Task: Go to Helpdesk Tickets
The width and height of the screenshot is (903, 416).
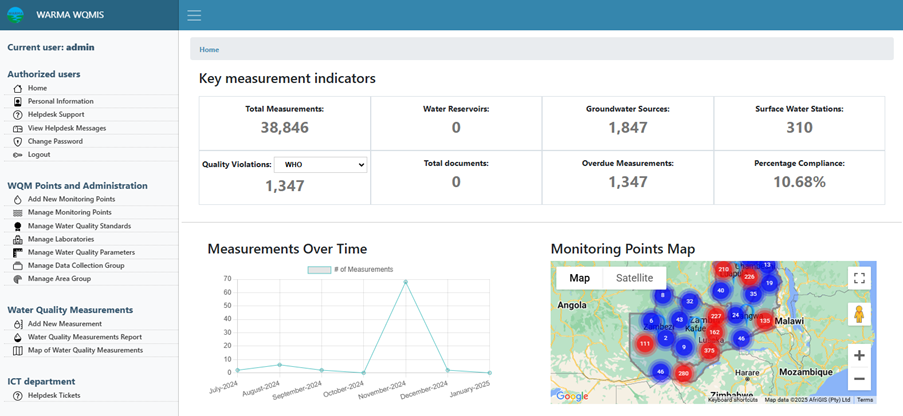Action: (54, 395)
